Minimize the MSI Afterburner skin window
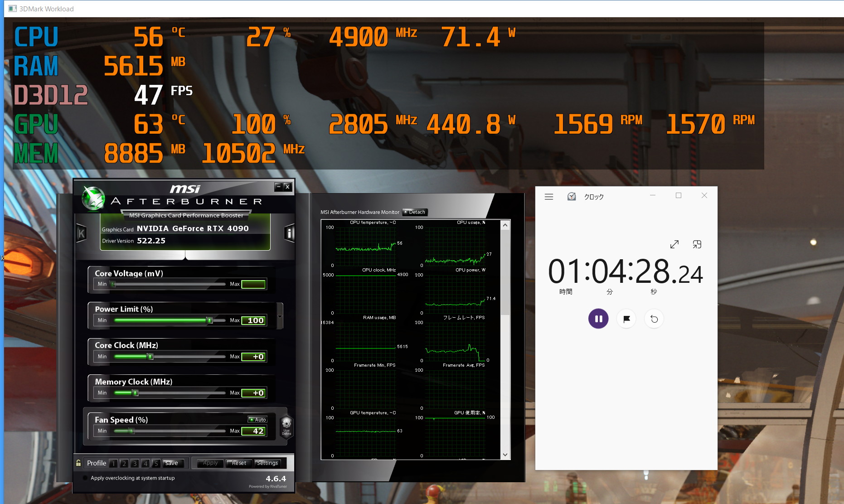The height and width of the screenshot is (504, 844). click(x=279, y=187)
